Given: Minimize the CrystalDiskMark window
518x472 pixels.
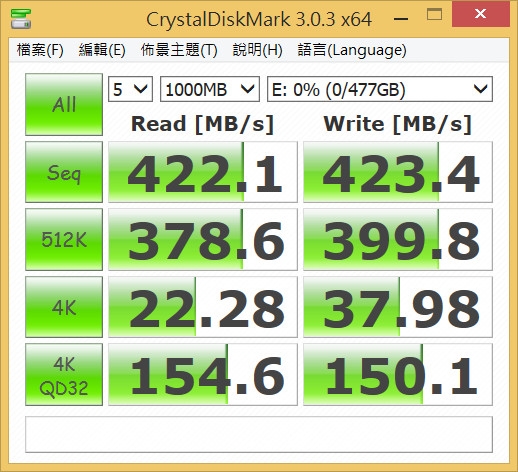Looking at the screenshot, I should click(x=401, y=18).
